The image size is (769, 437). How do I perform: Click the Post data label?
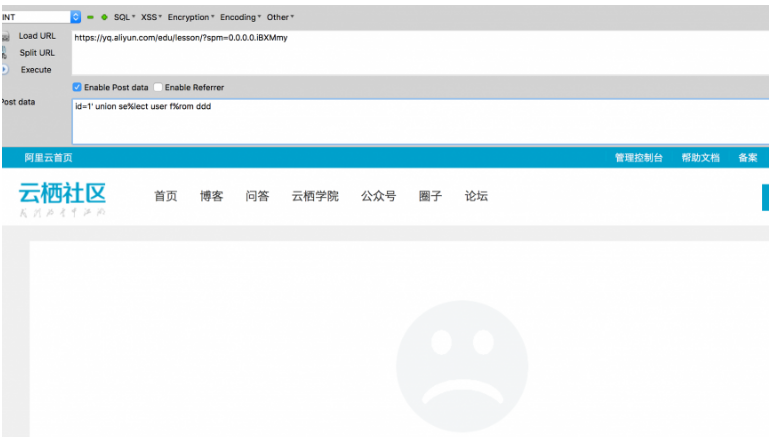pos(18,102)
